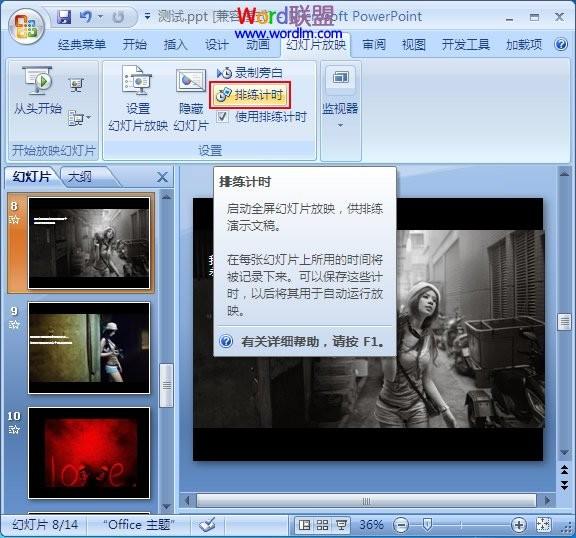Expand quick access toolbar customize arrow
576x538 pixels.
pyautogui.click(x=148, y=17)
